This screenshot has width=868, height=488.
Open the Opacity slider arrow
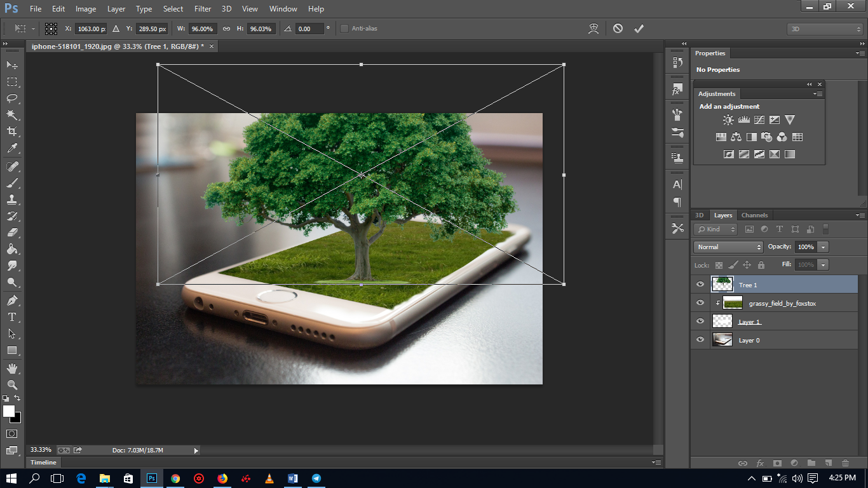[x=824, y=247]
